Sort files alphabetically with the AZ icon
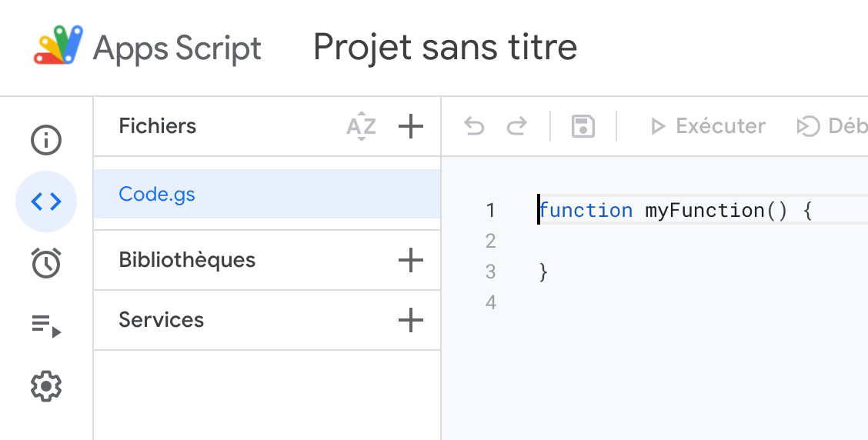The width and height of the screenshot is (868, 440). pyautogui.click(x=361, y=127)
